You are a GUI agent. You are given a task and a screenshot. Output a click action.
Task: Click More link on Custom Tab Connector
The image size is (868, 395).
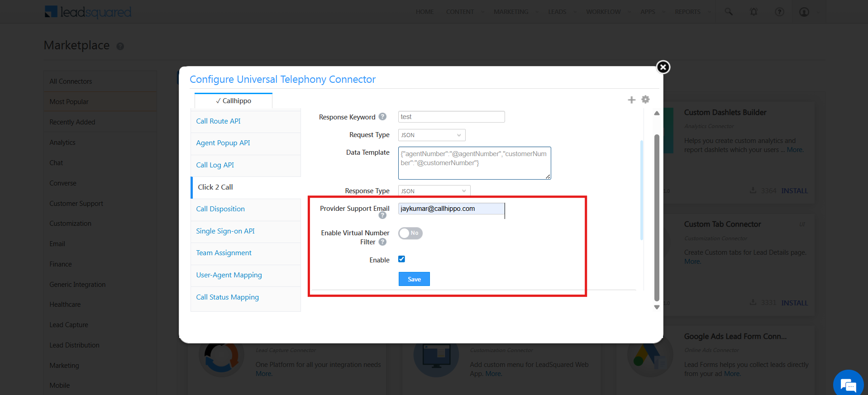pyautogui.click(x=692, y=262)
